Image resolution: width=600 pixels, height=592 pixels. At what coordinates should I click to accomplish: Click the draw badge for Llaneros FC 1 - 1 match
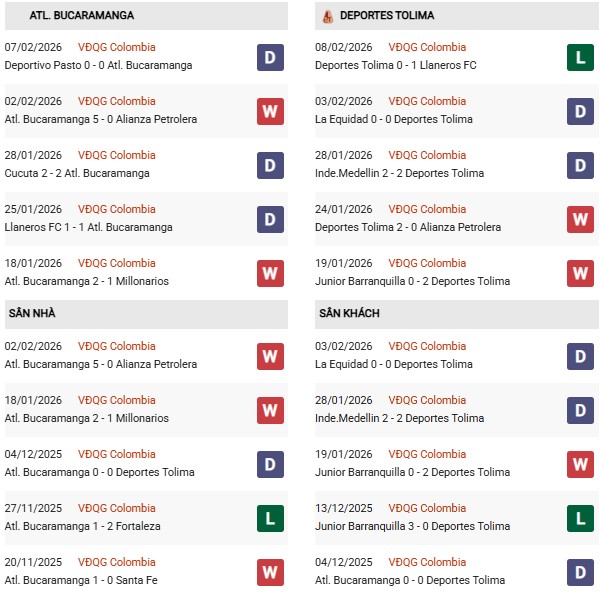(x=270, y=219)
